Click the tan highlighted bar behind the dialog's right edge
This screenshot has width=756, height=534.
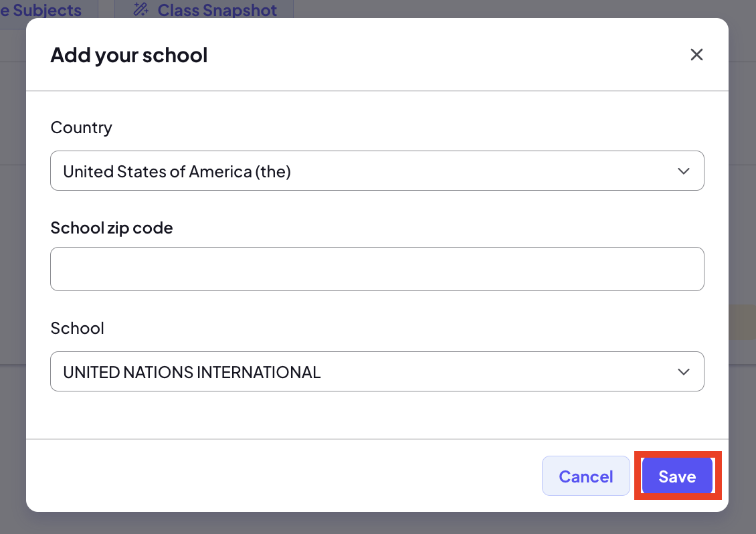[742, 322]
